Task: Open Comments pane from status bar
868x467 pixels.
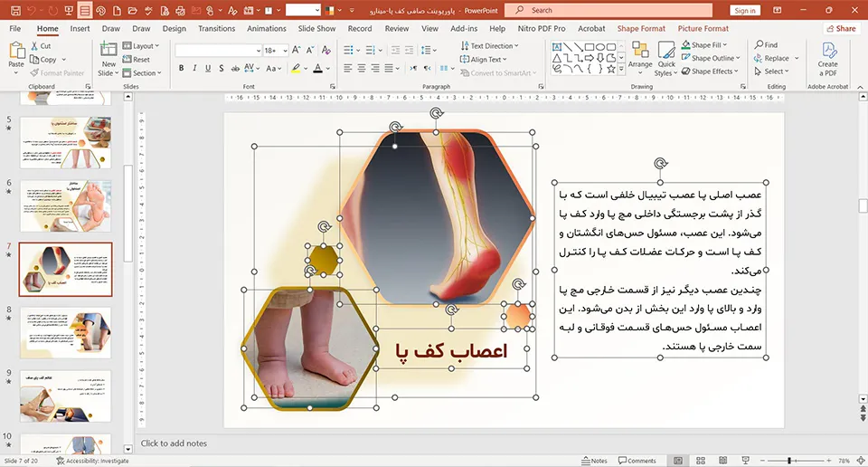Action: coord(637,461)
